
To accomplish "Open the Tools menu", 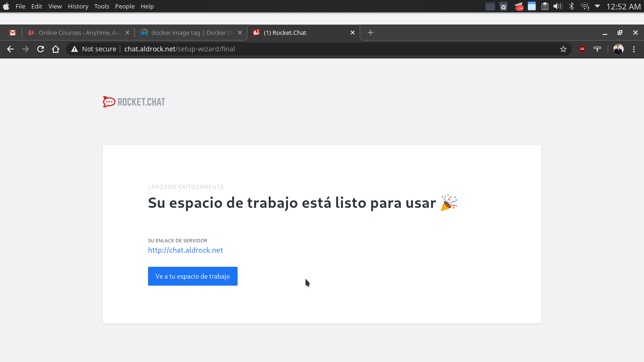I will coord(101,6).
